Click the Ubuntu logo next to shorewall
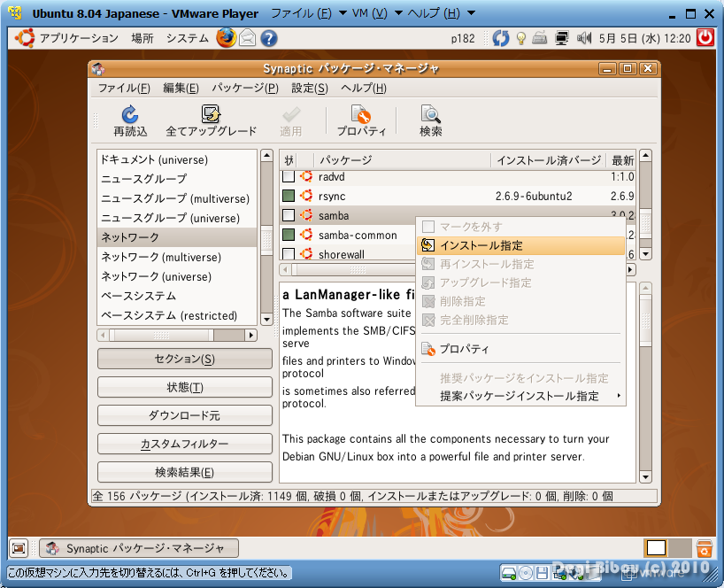 tap(306, 254)
